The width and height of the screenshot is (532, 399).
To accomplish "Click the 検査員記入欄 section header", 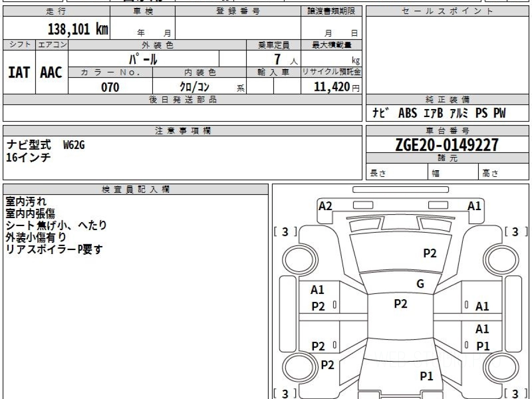I will [136, 189].
